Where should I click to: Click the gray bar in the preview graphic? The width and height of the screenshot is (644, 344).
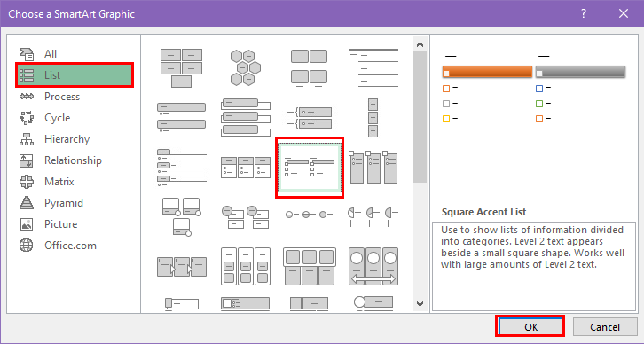point(580,72)
